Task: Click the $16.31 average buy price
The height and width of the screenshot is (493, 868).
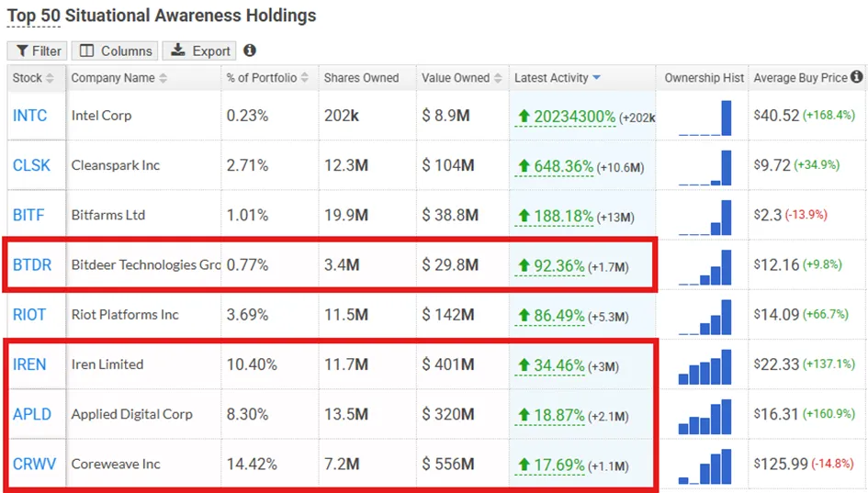Action: (x=777, y=414)
